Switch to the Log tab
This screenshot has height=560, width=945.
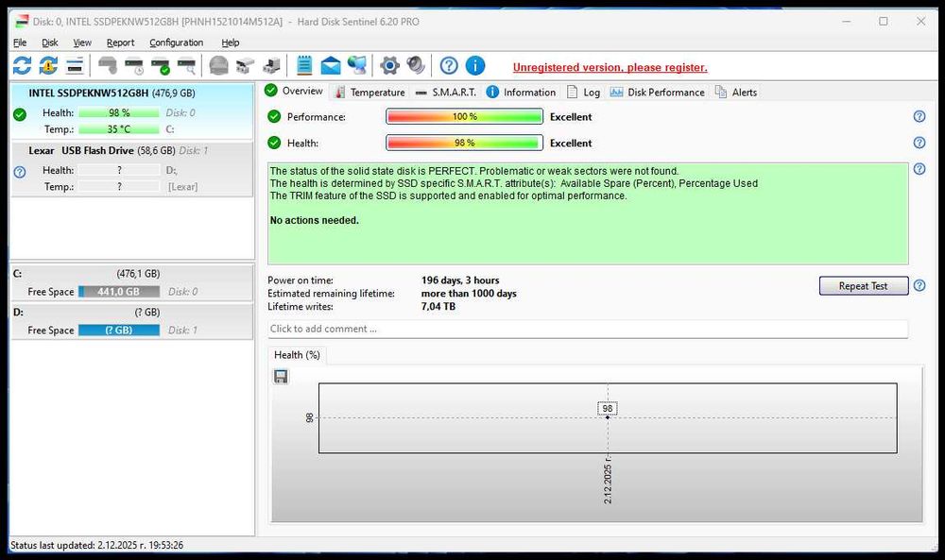click(x=583, y=93)
